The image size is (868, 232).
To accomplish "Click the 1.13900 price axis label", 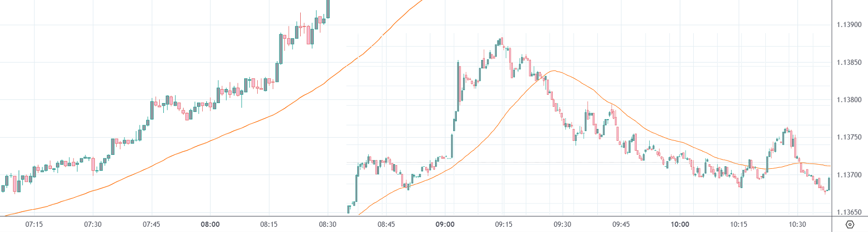I will click(849, 25).
